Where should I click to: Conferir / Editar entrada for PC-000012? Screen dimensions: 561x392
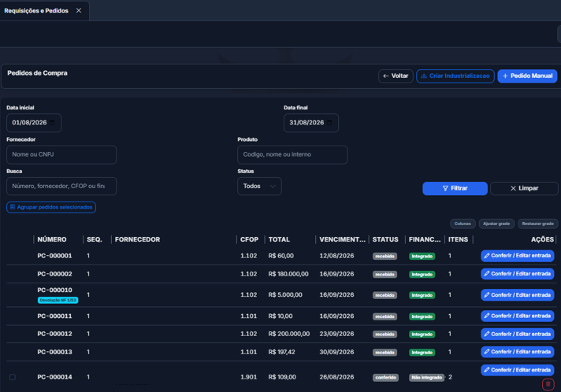(x=518, y=334)
